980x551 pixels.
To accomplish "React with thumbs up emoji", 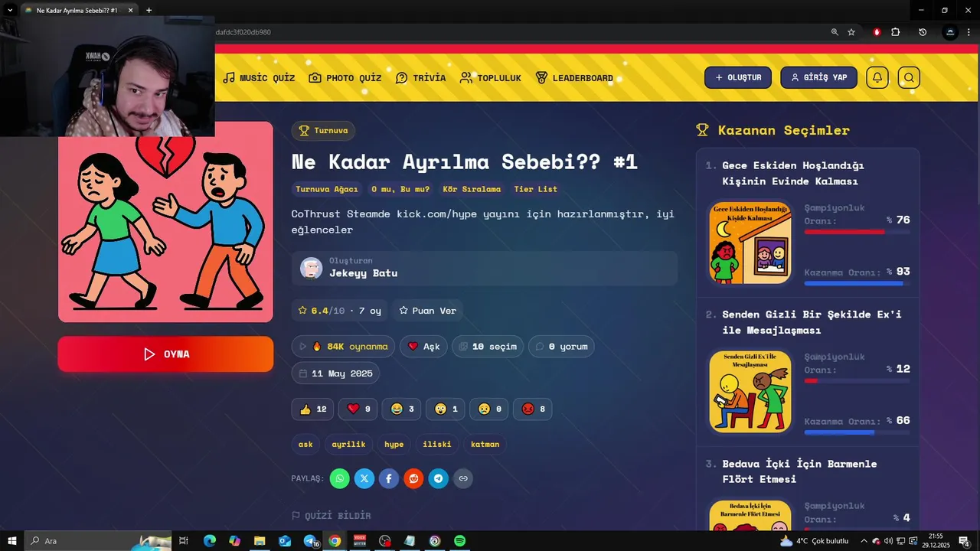I will click(312, 409).
